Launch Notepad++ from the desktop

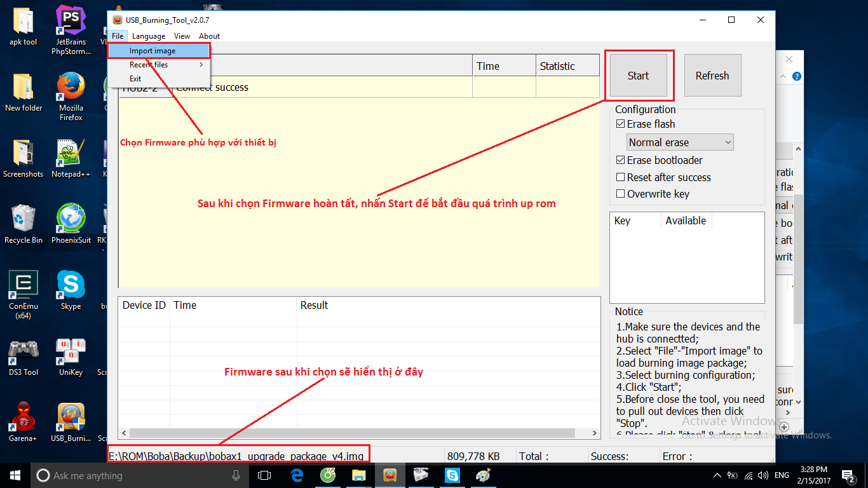tap(71, 153)
